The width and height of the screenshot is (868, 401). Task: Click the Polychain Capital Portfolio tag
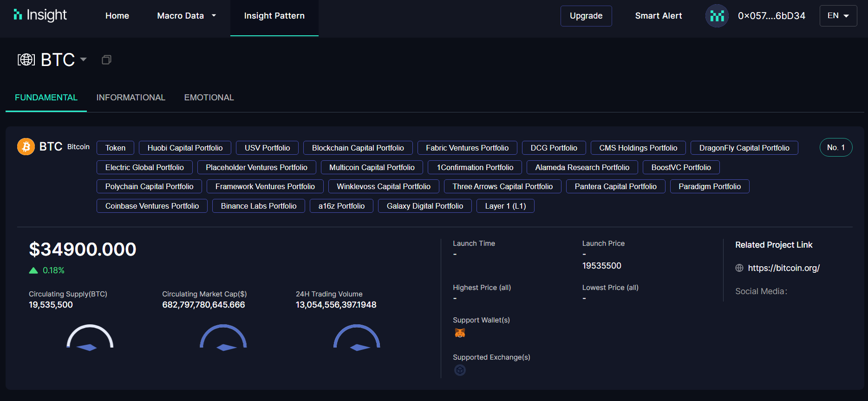(149, 186)
